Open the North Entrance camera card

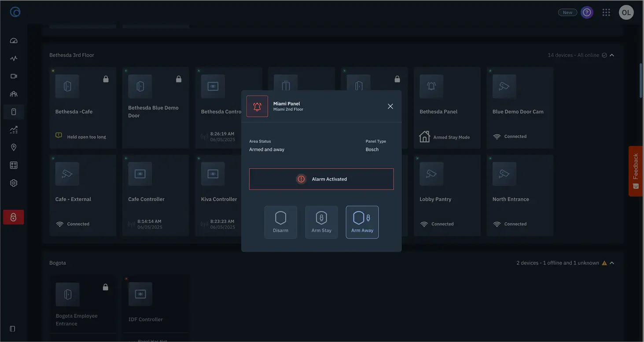click(520, 195)
